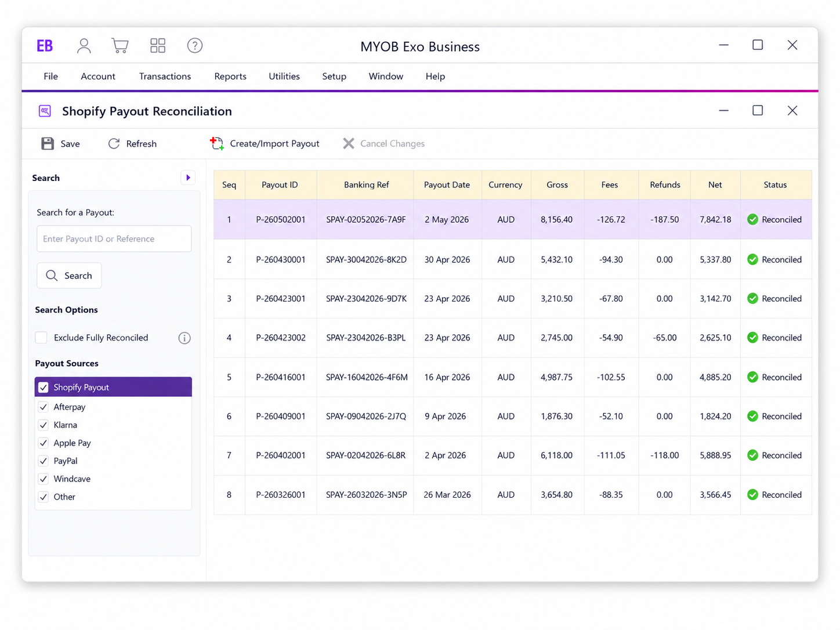Screen dimensions: 840x630
Task: Click green check status for P-260409001
Action: point(752,416)
